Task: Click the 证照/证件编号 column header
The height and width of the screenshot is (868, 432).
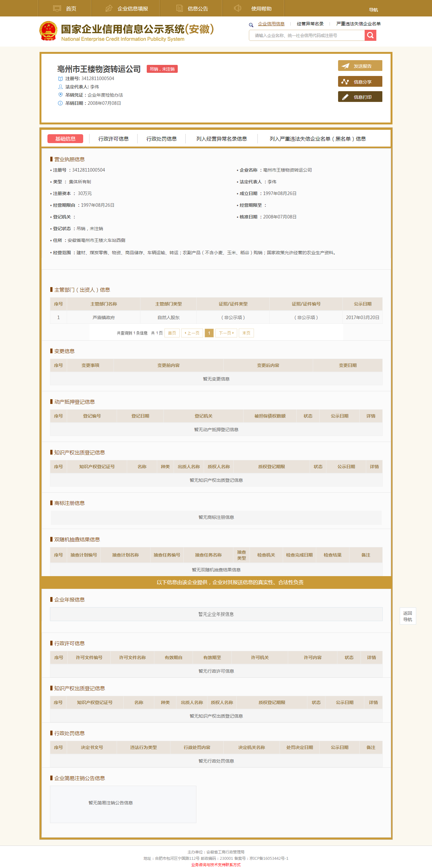Action: (x=306, y=304)
